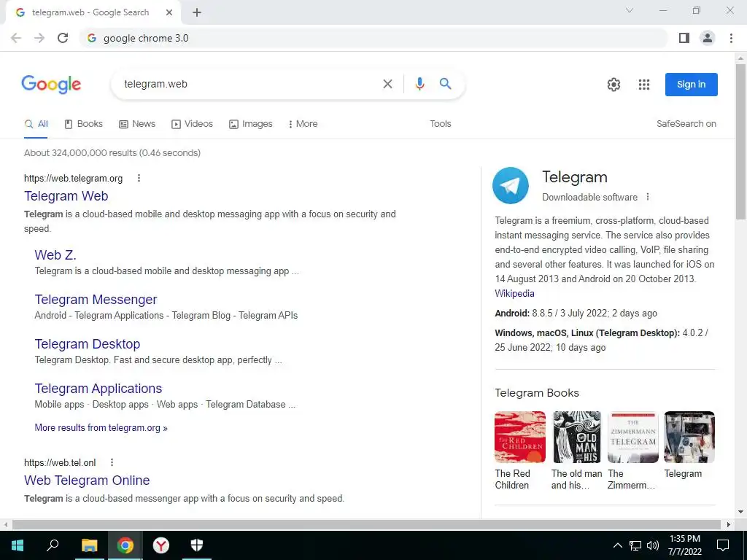This screenshot has height=560, width=747.
Task: Open the Web Z. sitelink
Action: [55, 254]
